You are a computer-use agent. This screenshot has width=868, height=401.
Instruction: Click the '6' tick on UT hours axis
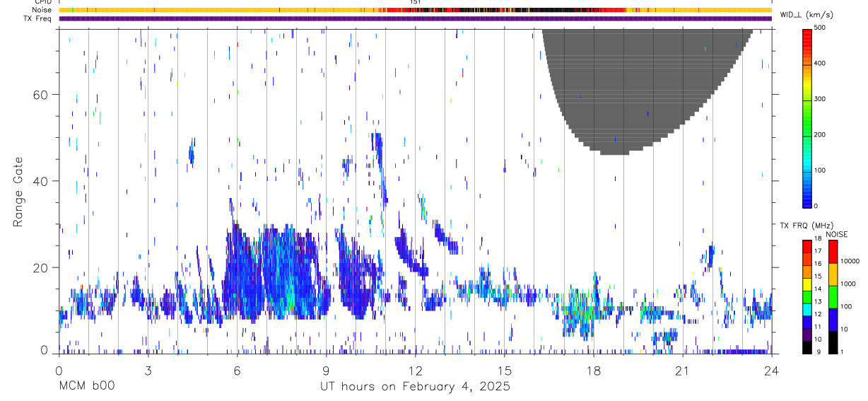coord(237,371)
